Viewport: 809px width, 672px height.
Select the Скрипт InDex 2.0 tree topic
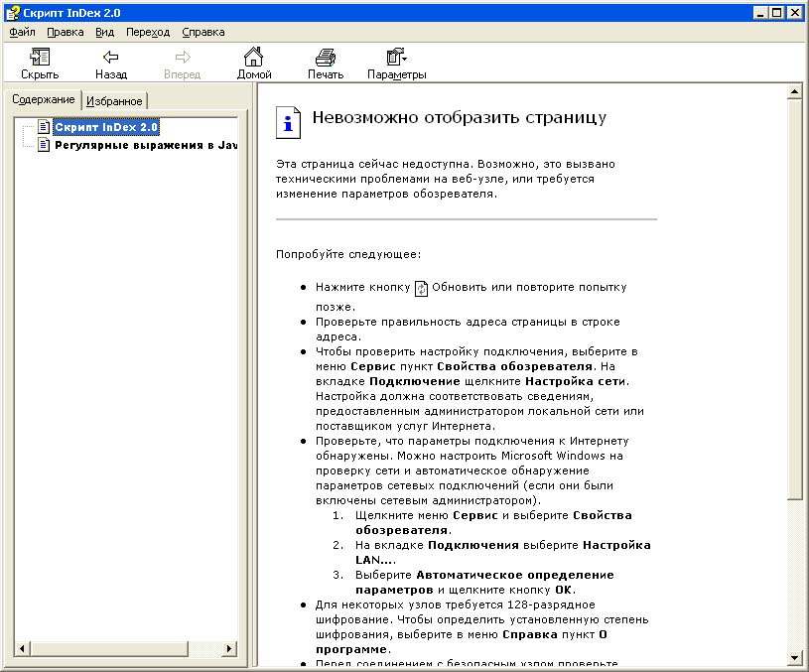(106, 127)
